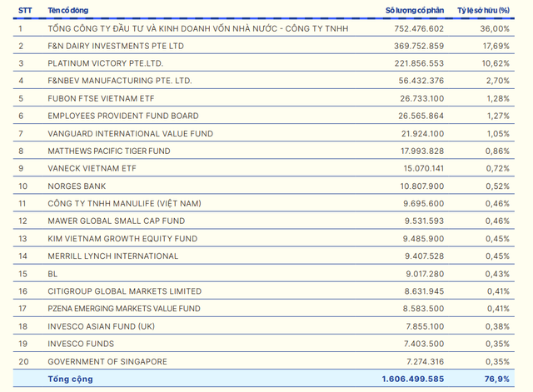Select 'PLATINUM VICTORY PTE.LTD.' name

pyautogui.click(x=106, y=63)
